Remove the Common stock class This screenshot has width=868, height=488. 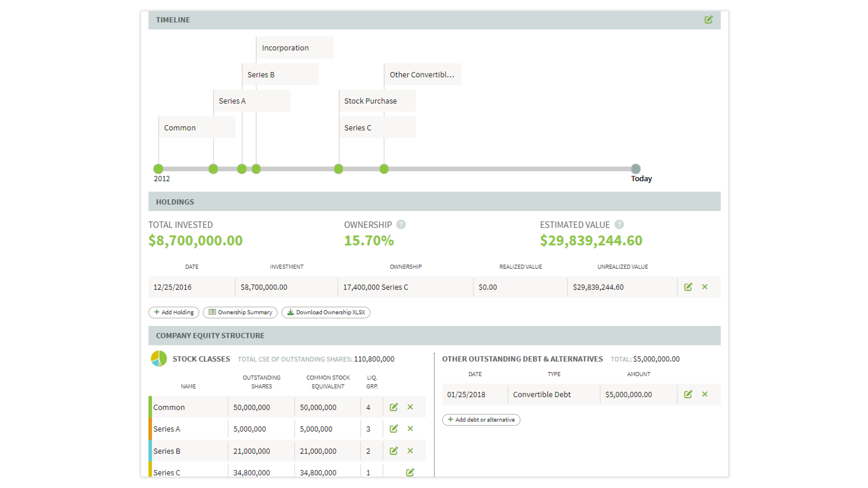tap(410, 407)
